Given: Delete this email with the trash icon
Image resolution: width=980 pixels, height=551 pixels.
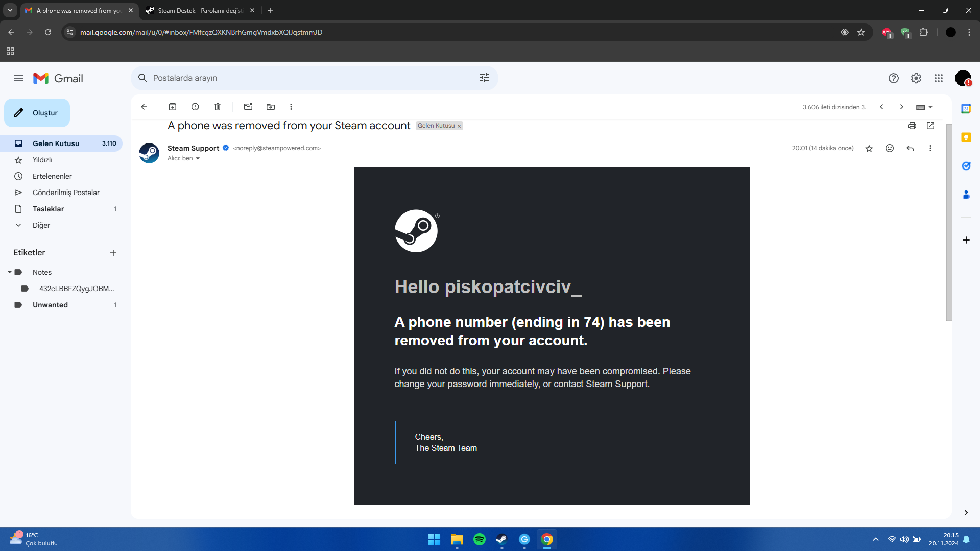Looking at the screenshot, I should coord(218,107).
